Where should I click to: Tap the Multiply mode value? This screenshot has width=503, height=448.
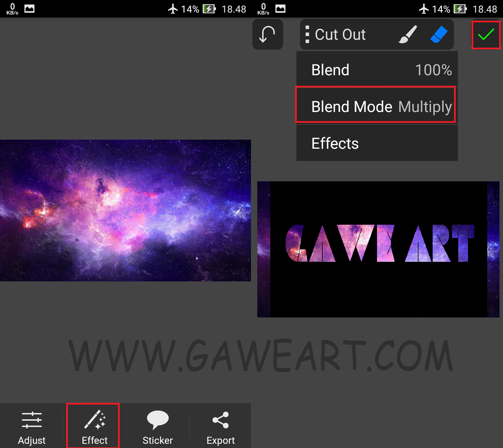point(425,106)
